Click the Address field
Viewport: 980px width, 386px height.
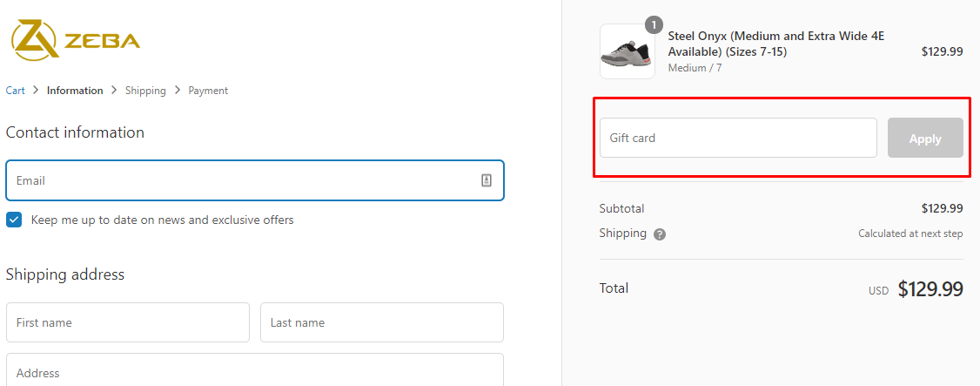click(x=254, y=372)
